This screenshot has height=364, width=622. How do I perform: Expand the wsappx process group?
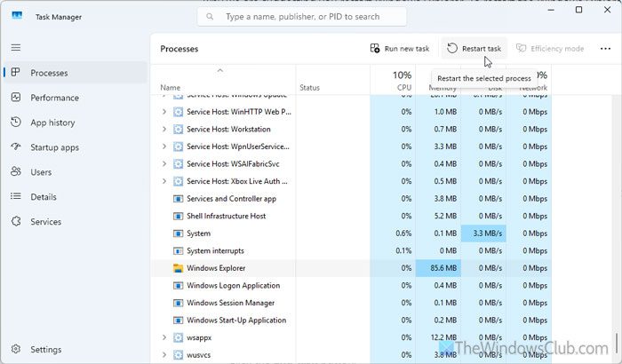164,337
